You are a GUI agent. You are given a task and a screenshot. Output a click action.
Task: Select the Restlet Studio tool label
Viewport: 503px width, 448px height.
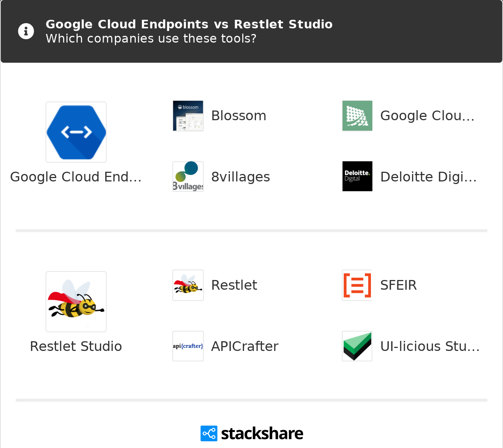(x=76, y=346)
